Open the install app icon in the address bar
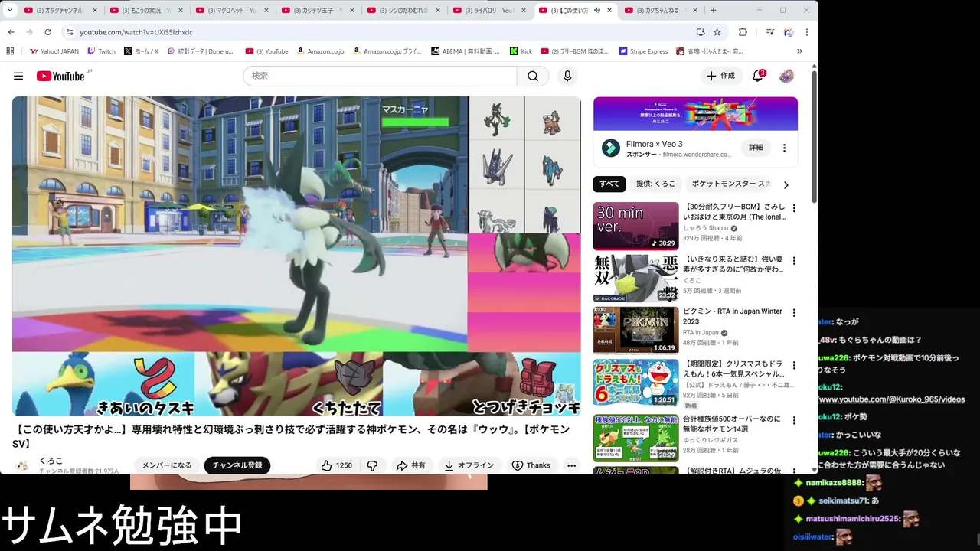The image size is (980, 551). coord(700,32)
